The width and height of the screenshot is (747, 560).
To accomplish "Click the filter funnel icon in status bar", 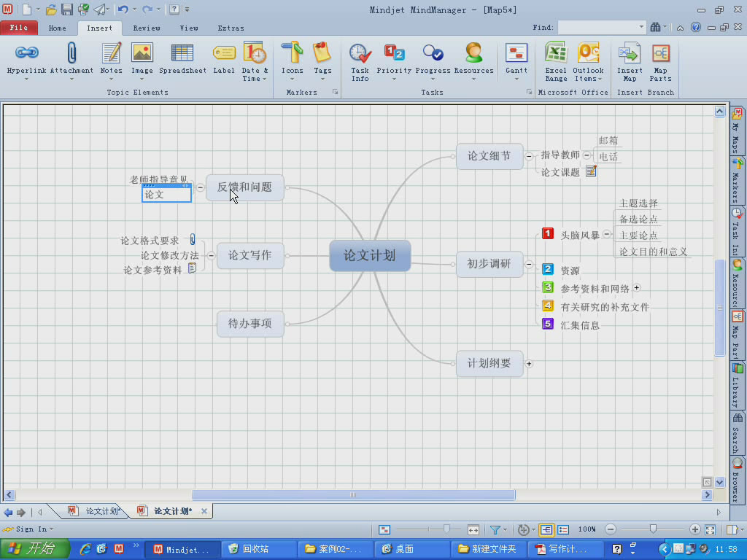I will [495, 529].
